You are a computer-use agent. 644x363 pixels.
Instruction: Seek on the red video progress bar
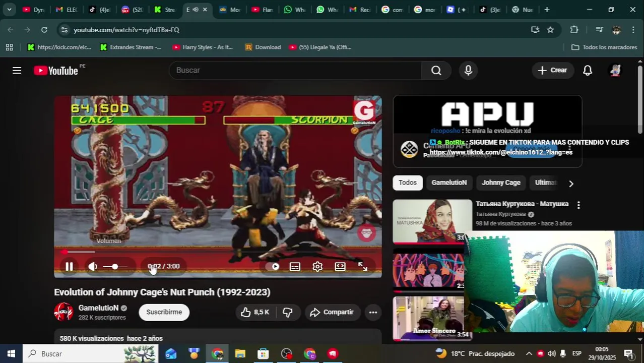pos(218,252)
